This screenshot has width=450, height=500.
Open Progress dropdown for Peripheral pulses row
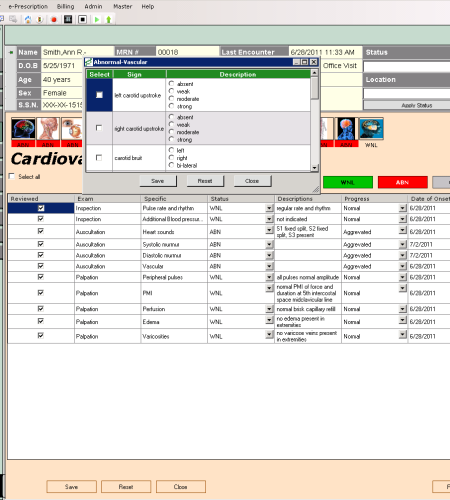click(403, 277)
